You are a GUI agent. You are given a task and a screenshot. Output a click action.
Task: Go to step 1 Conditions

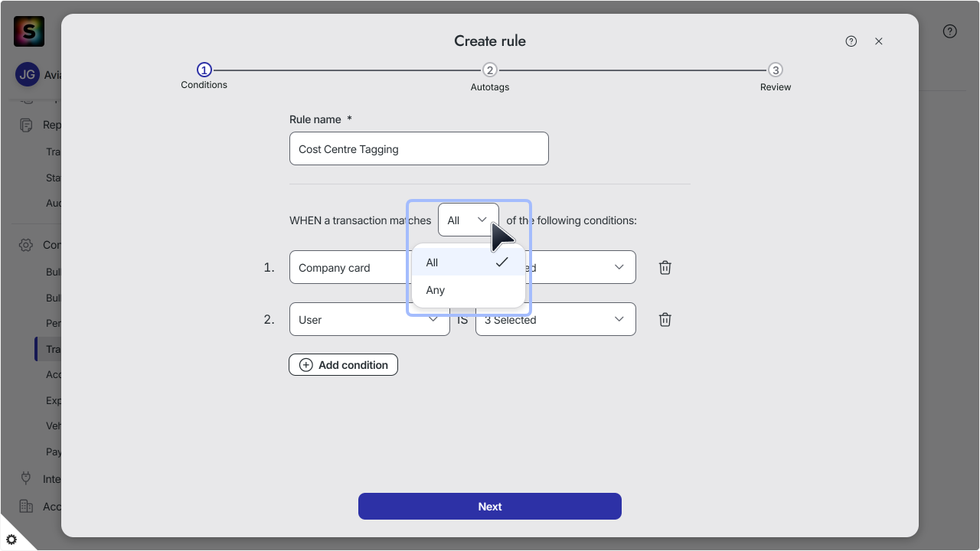[x=204, y=76]
